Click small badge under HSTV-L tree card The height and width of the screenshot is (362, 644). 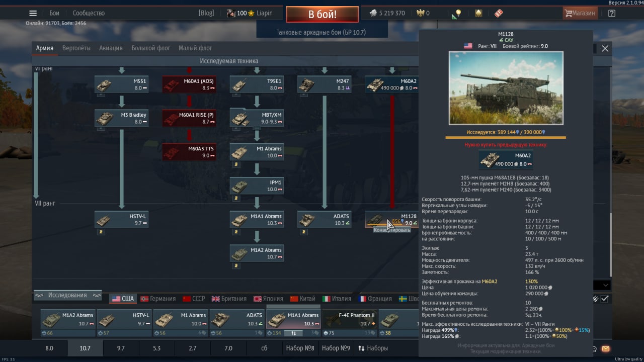point(100,231)
